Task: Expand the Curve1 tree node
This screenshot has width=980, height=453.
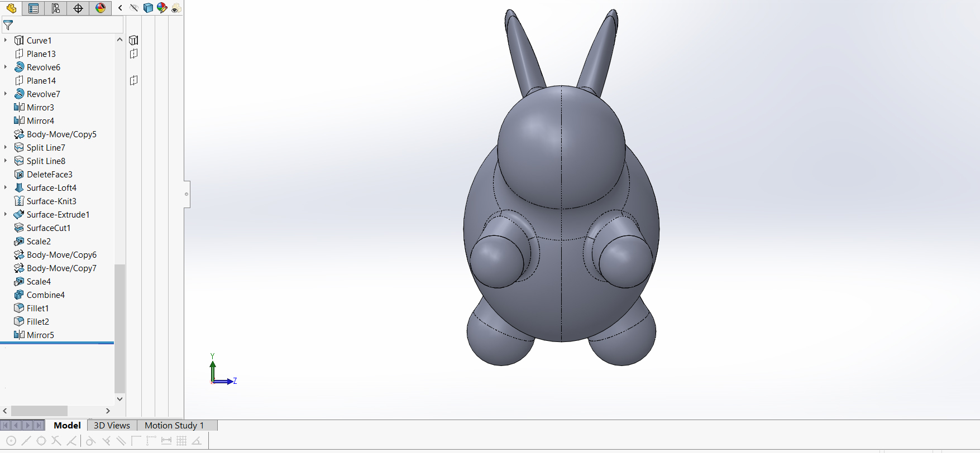Action: tap(6, 40)
